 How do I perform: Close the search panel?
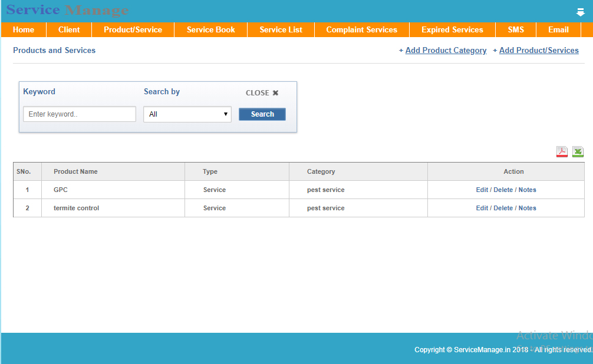(x=262, y=93)
